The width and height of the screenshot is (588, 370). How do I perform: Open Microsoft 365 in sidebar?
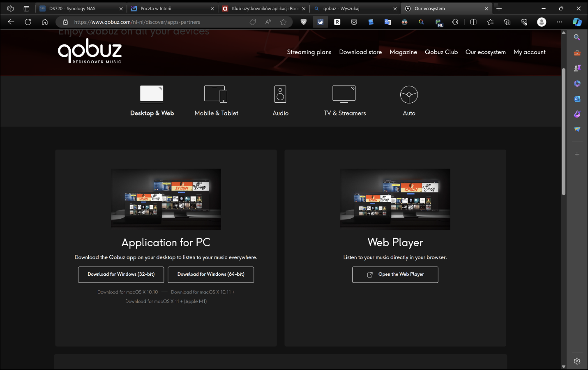coord(577,83)
